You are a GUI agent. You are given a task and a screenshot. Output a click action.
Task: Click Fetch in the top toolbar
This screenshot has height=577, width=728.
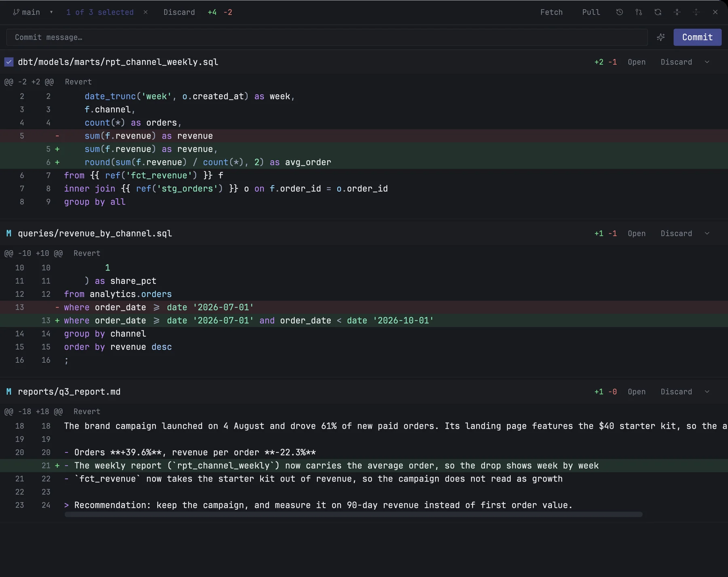[x=551, y=12]
